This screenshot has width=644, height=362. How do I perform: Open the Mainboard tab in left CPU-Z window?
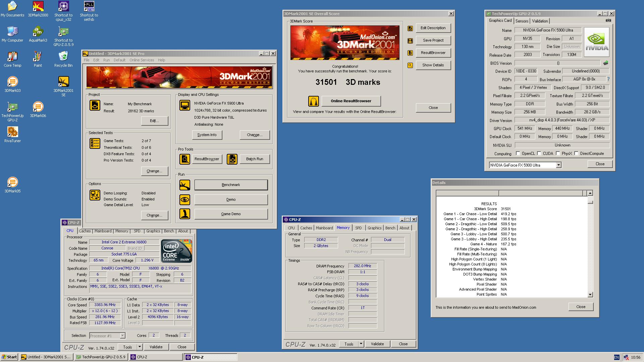(103, 231)
